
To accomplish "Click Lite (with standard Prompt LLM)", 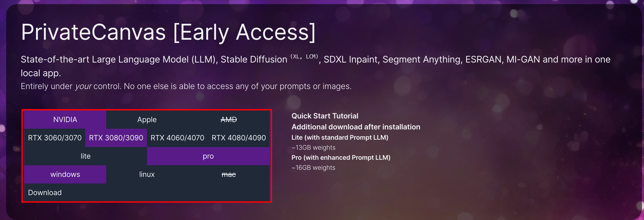I will click(x=340, y=137).
